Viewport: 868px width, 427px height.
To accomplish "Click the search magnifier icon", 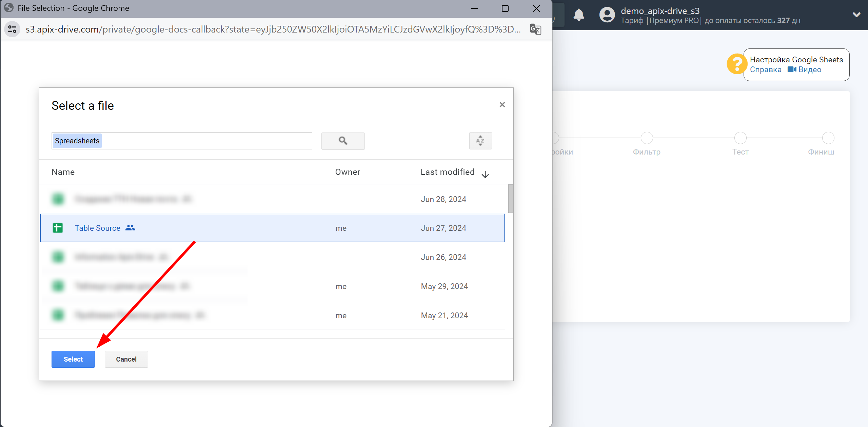I will pyautogui.click(x=343, y=141).
